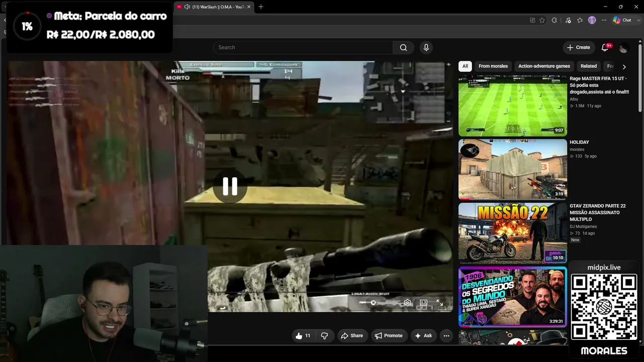The height and width of the screenshot is (362, 644).
Task: Mute the tab using its speaker icon
Action: (x=187, y=7)
